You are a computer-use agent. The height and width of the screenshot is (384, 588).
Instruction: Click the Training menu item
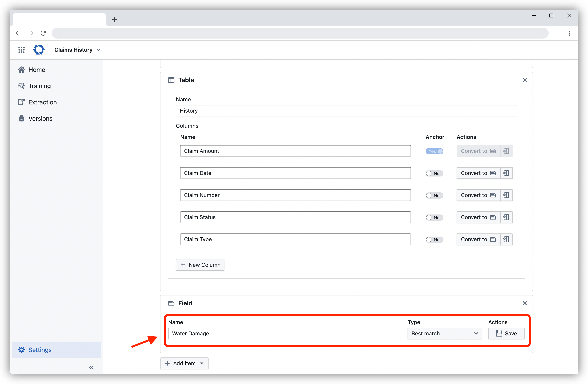tap(39, 86)
